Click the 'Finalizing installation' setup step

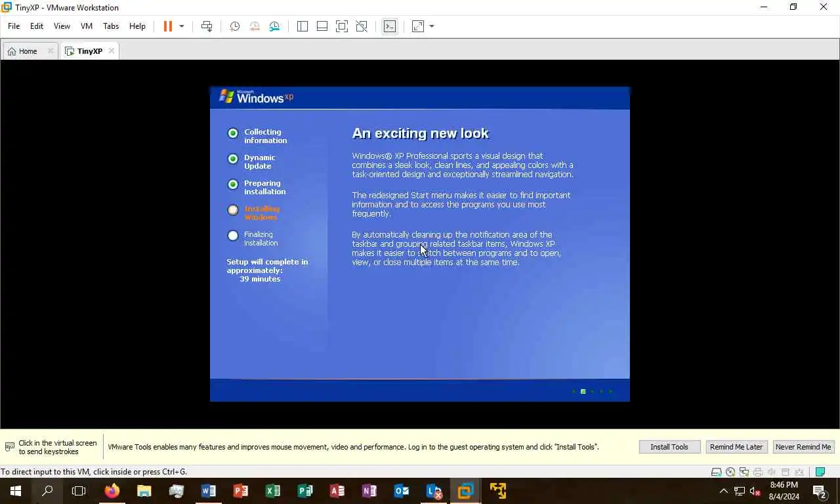261,238
